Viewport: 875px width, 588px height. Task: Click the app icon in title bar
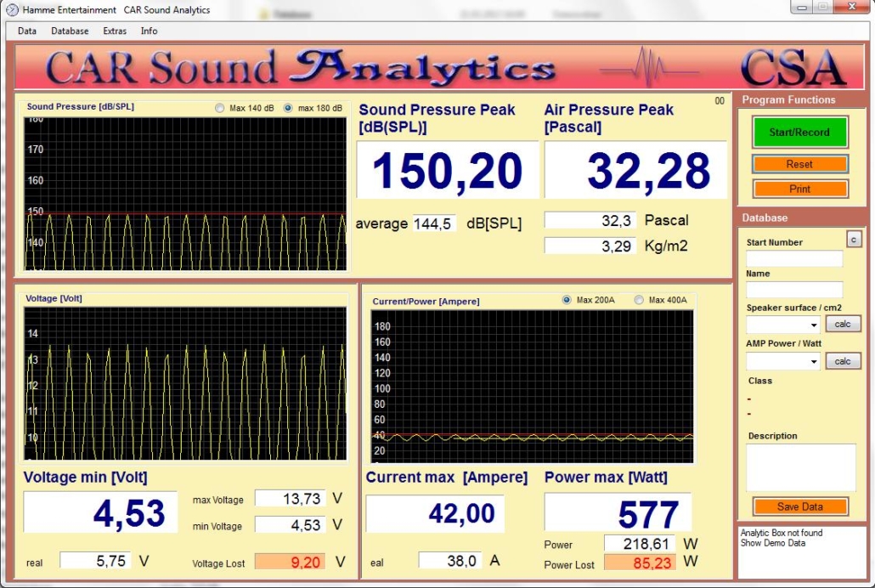click(x=12, y=9)
